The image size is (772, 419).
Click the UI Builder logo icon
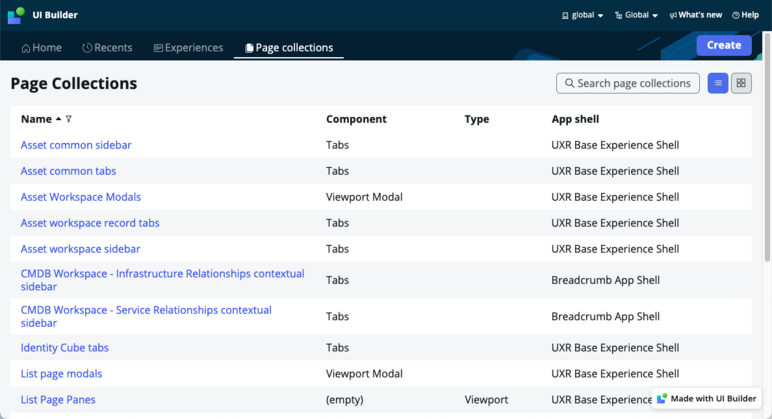click(16, 15)
